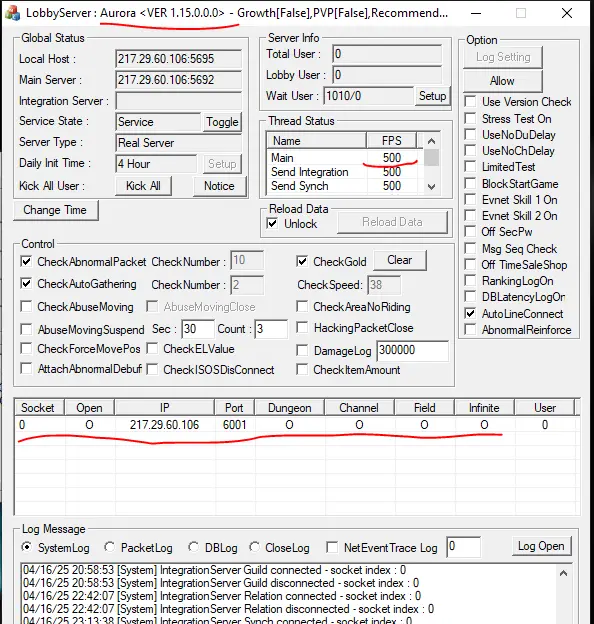The height and width of the screenshot is (624, 594).
Task: Click the FPS column header in Thread Status
Action: pos(391,141)
